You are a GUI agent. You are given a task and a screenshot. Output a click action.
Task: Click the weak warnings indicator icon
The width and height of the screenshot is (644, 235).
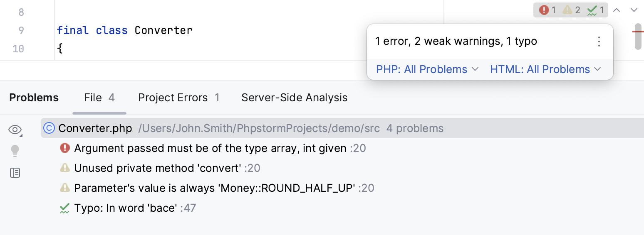567,10
